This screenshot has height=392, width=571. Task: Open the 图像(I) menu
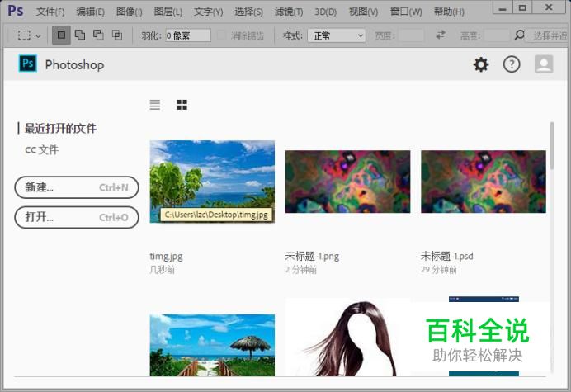(x=130, y=12)
